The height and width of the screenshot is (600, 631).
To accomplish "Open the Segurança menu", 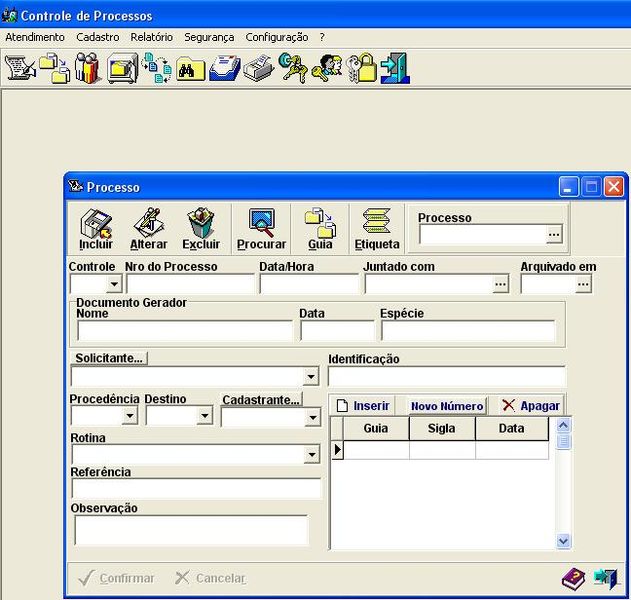I will pos(209,37).
